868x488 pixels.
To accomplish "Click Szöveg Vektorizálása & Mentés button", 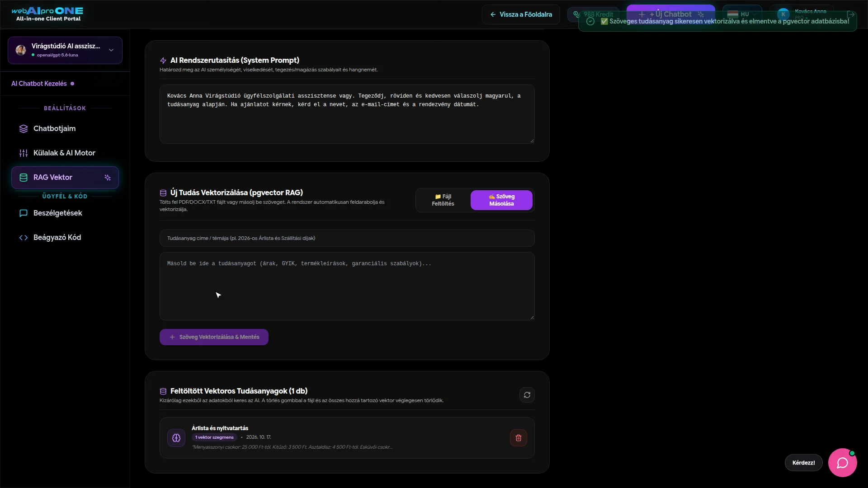I will [x=214, y=337].
